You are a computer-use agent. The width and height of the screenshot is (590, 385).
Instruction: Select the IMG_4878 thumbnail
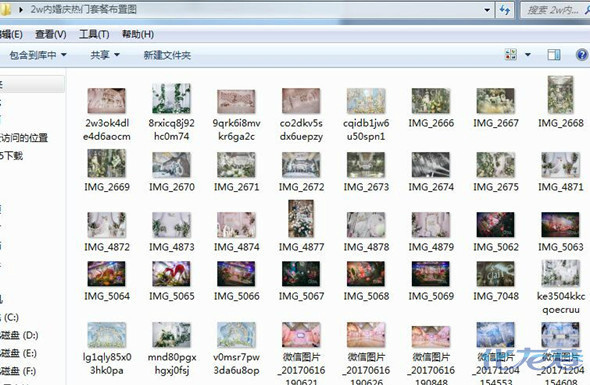[x=366, y=225]
